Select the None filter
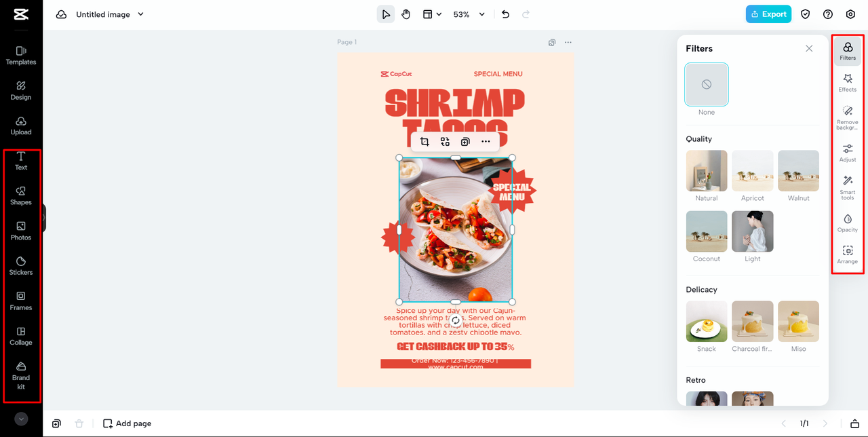The width and height of the screenshot is (868, 437). coord(707,85)
